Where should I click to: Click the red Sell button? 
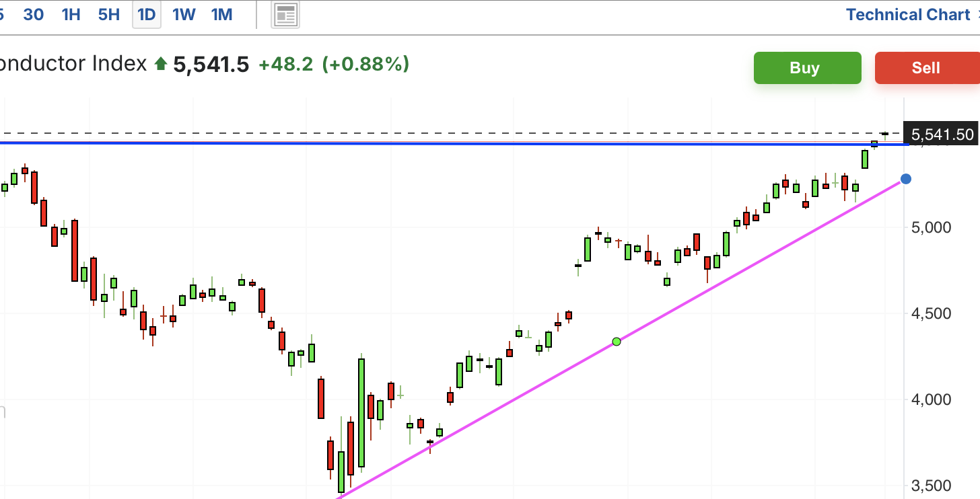(927, 68)
